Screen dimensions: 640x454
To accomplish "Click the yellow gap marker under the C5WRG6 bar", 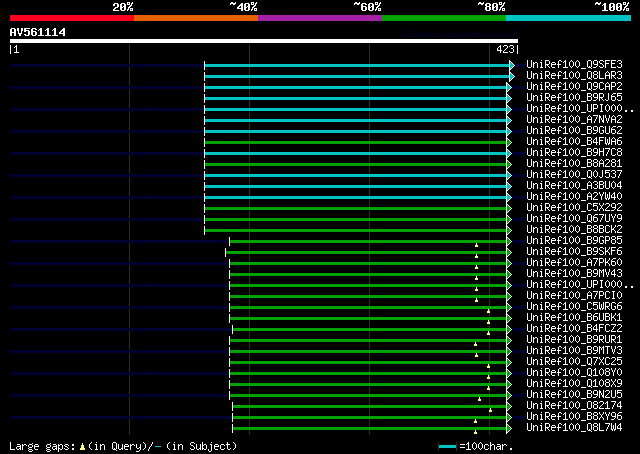I will coord(488,312).
